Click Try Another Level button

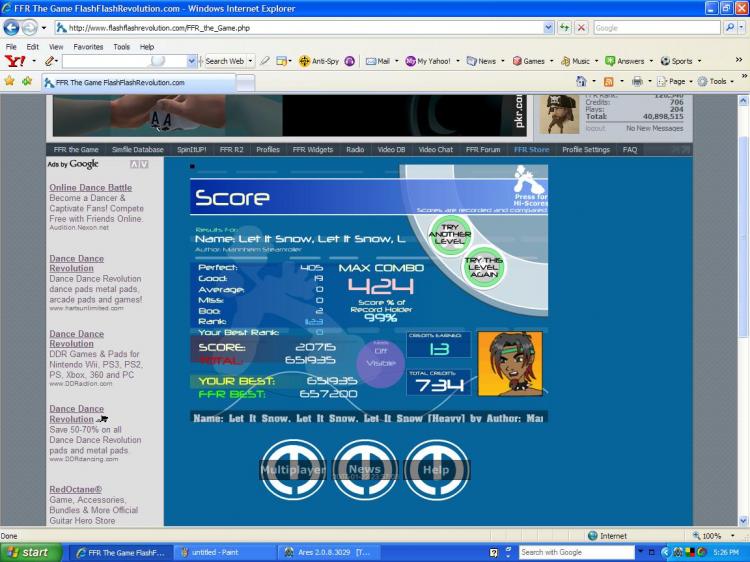[450, 234]
